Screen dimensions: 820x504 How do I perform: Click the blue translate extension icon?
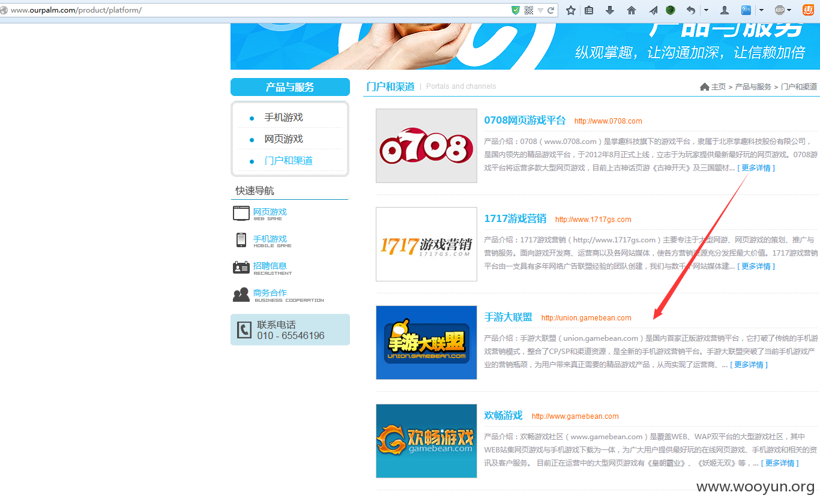[x=746, y=10]
